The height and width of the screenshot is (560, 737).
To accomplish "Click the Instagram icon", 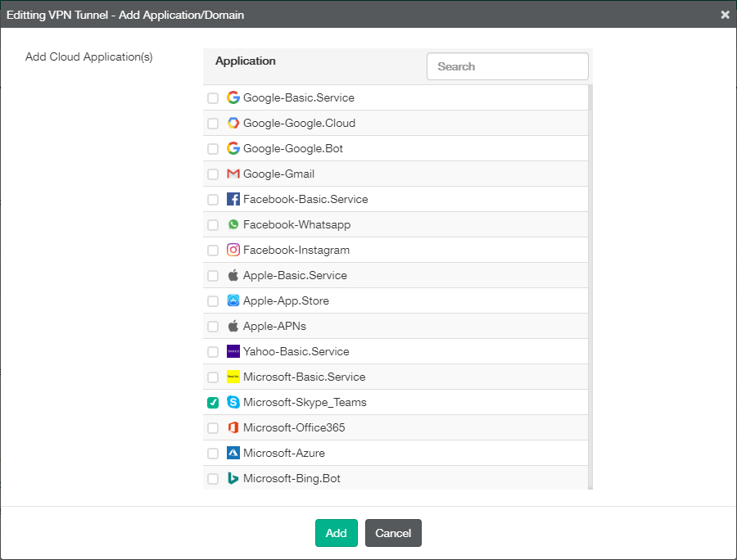I will coord(233,250).
